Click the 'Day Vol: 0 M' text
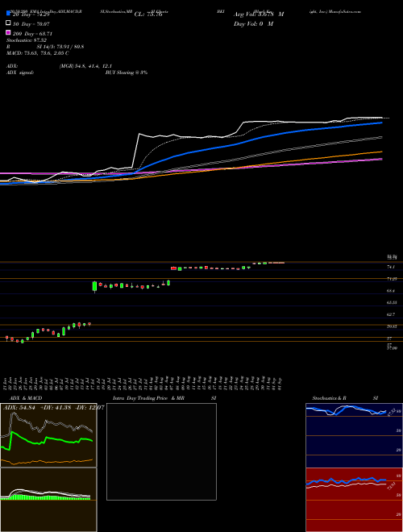This screenshot has height=532, width=403. 253,24
